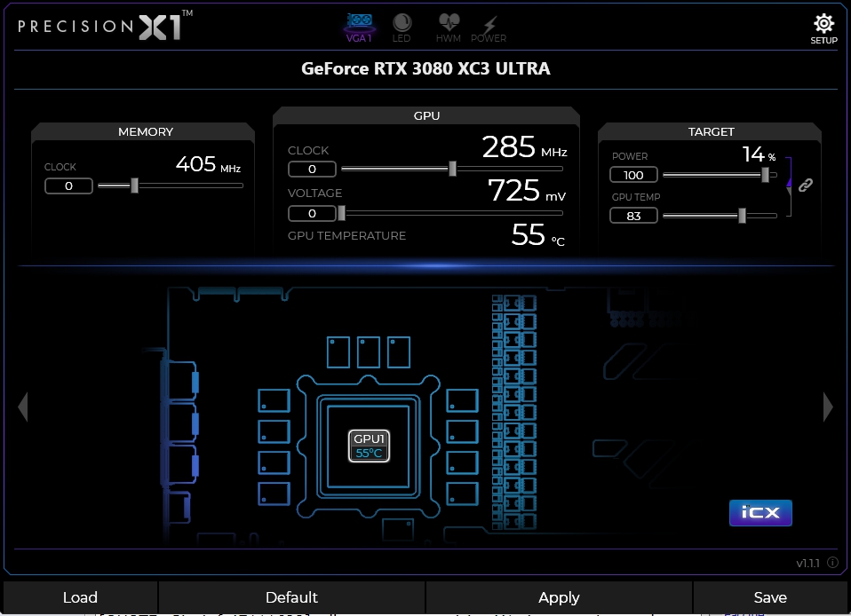The image size is (851, 616).
Task: Open the version info icon
Action: (832, 563)
